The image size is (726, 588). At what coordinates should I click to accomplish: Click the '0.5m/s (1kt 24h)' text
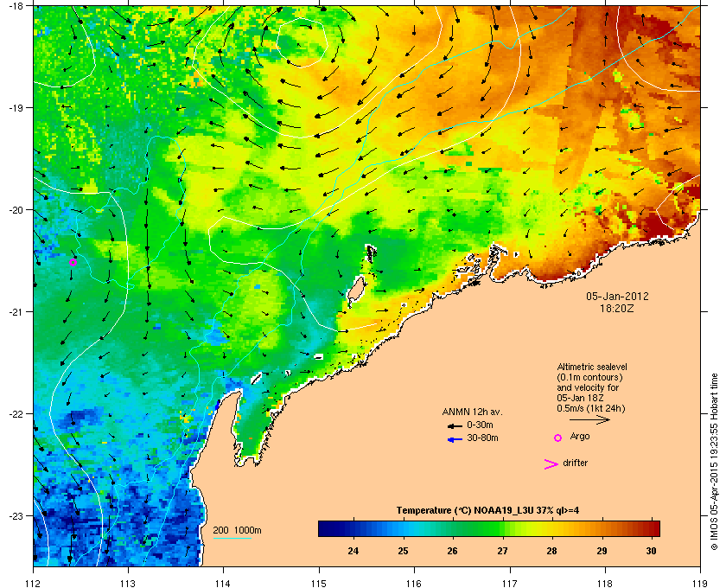click(x=591, y=409)
